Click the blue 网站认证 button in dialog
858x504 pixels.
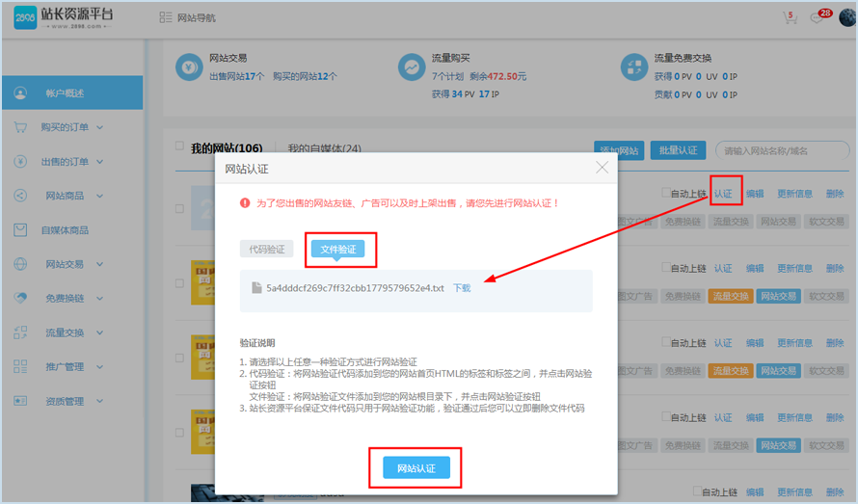click(416, 468)
